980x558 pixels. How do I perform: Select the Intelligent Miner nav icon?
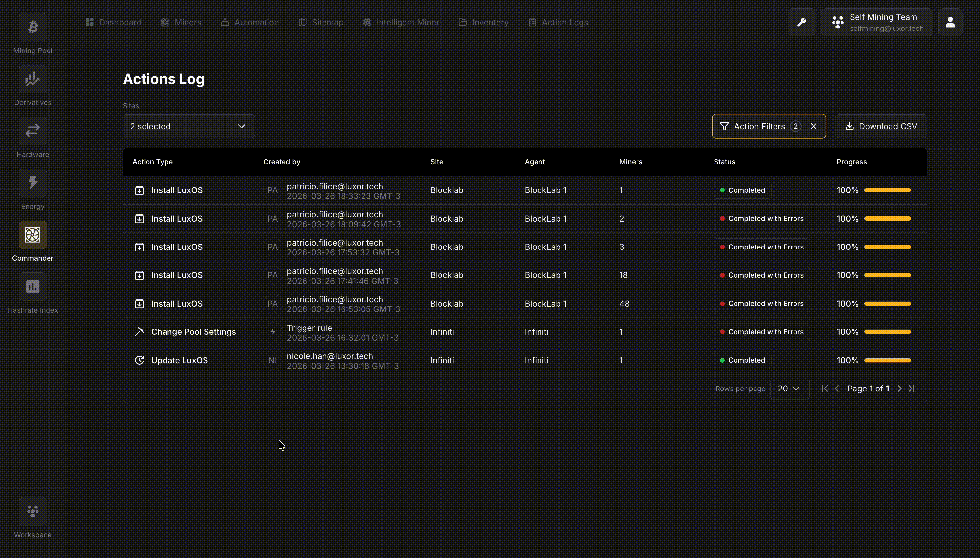click(367, 22)
